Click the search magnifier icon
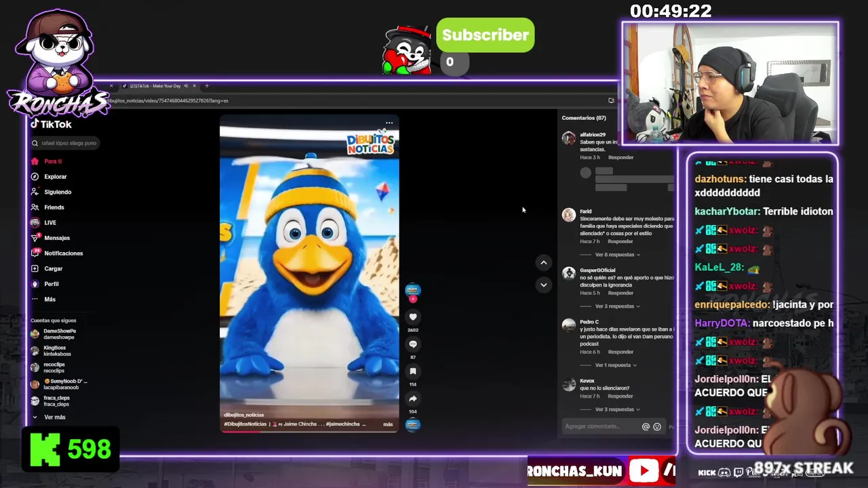868x488 pixels. (35, 143)
